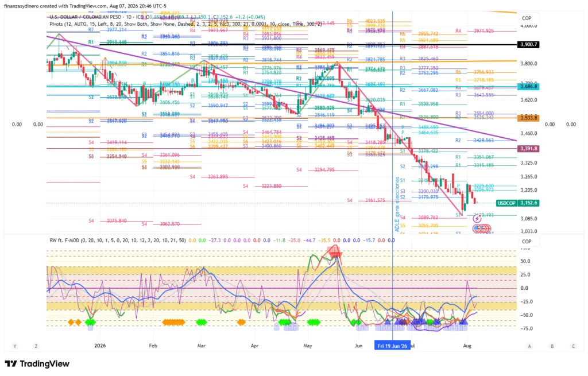Click the R3 3643.555 pivot label
The image size is (588, 376).
[475, 95]
